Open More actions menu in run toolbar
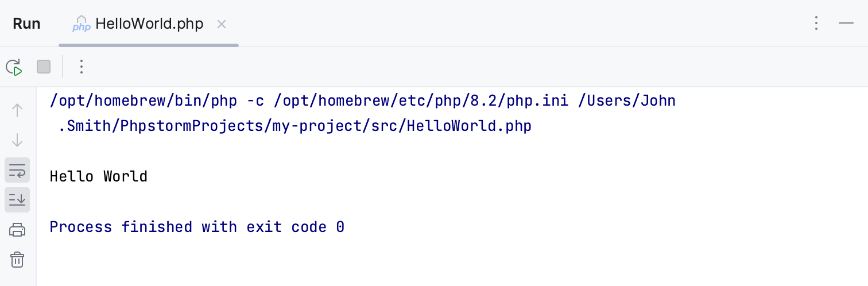 pos(81,67)
